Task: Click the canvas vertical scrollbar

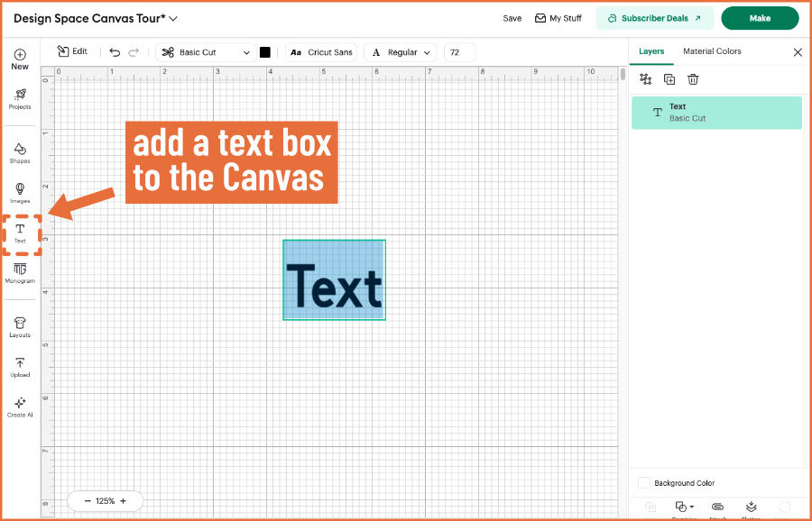Action: [623, 75]
